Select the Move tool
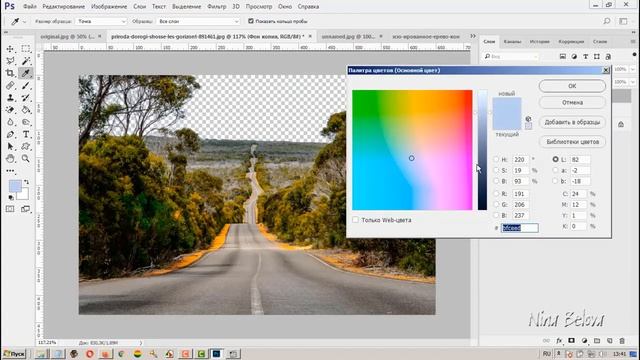The image size is (640, 360). (10, 49)
